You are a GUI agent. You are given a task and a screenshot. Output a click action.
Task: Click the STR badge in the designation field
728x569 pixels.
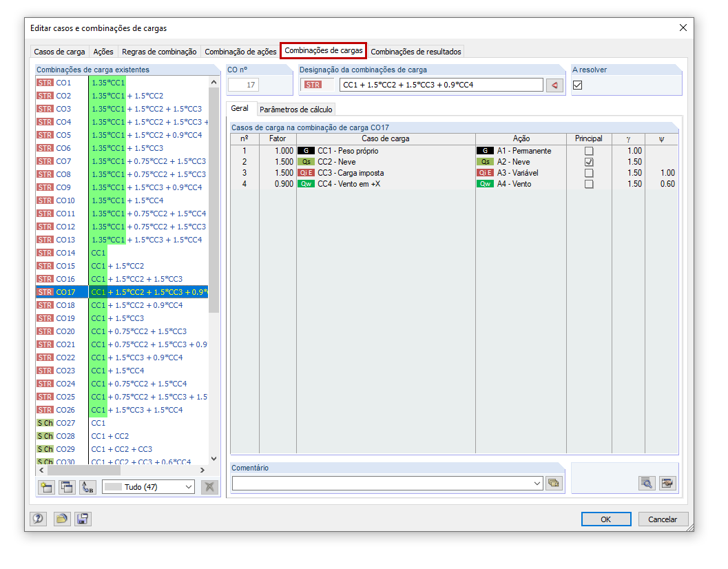point(313,85)
